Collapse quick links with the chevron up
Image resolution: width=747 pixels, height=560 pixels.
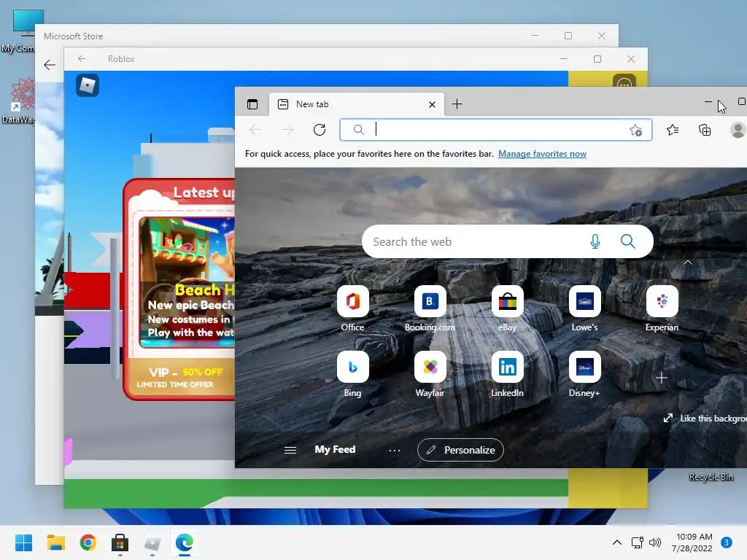pos(688,262)
